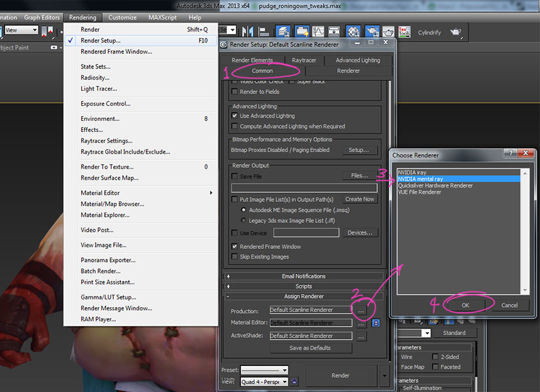The height and width of the screenshot is (392, 540).
Task: Open the Rendering menu
Action: point(82,17)
